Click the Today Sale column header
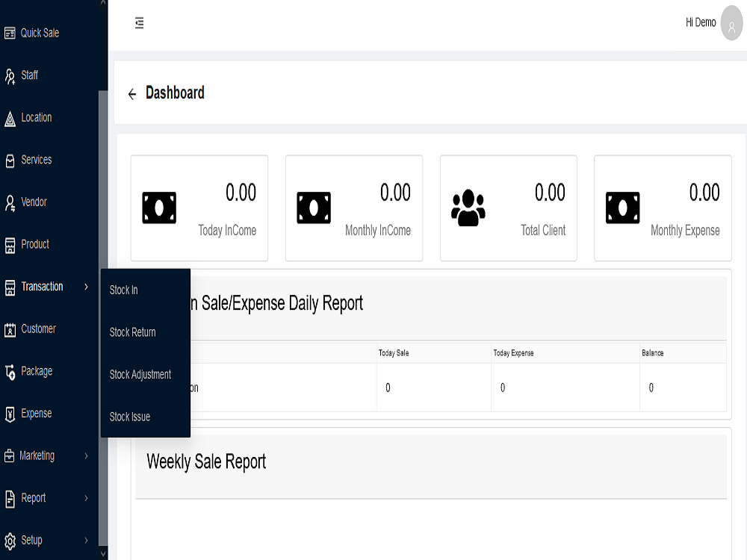Screen dimensions: 747x560 (x=394, y=353)
